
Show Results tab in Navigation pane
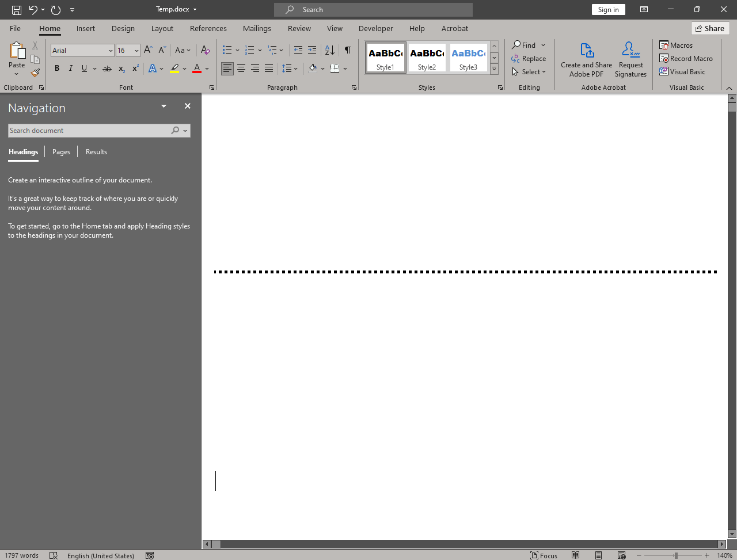click(96, 152)
